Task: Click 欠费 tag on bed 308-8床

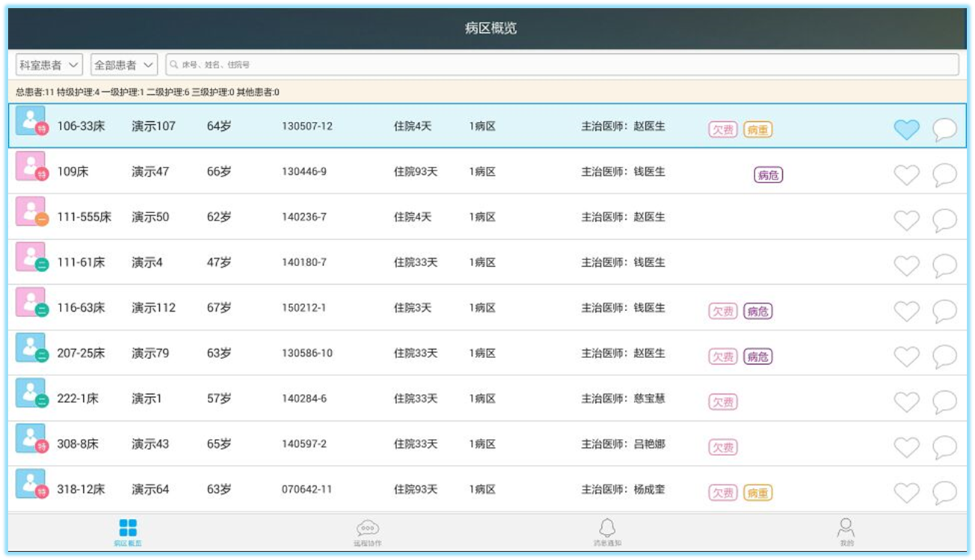Action: pyautogui.click(x=722, y=448)
